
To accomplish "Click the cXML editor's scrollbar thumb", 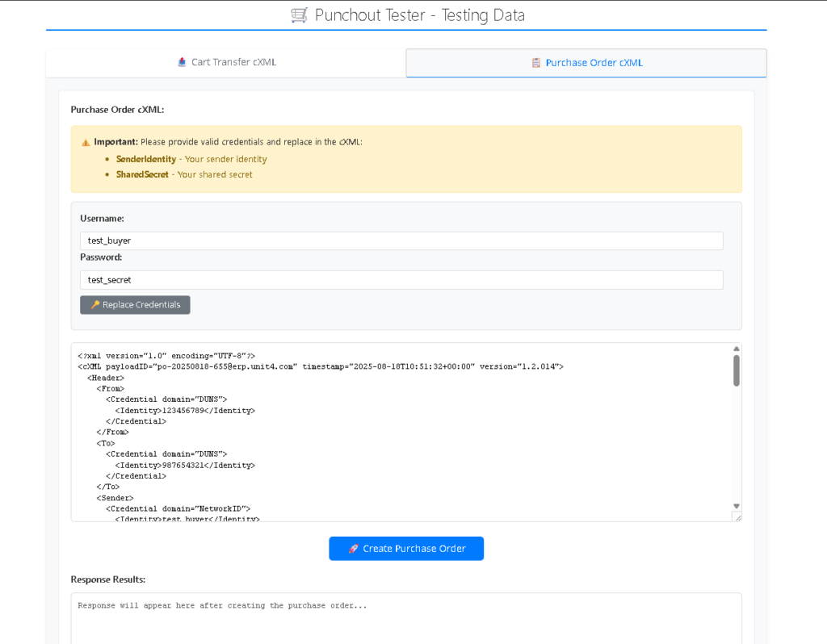I will [x=737, y=370].
